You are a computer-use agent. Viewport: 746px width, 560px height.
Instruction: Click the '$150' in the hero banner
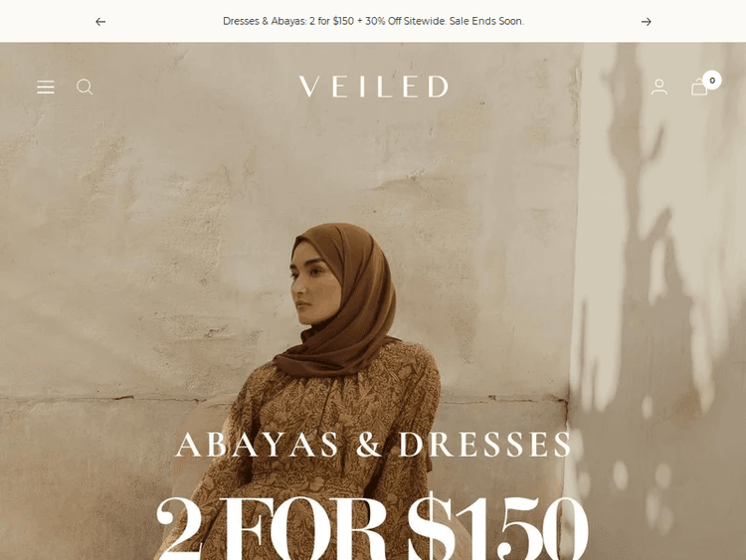point(498,527)
